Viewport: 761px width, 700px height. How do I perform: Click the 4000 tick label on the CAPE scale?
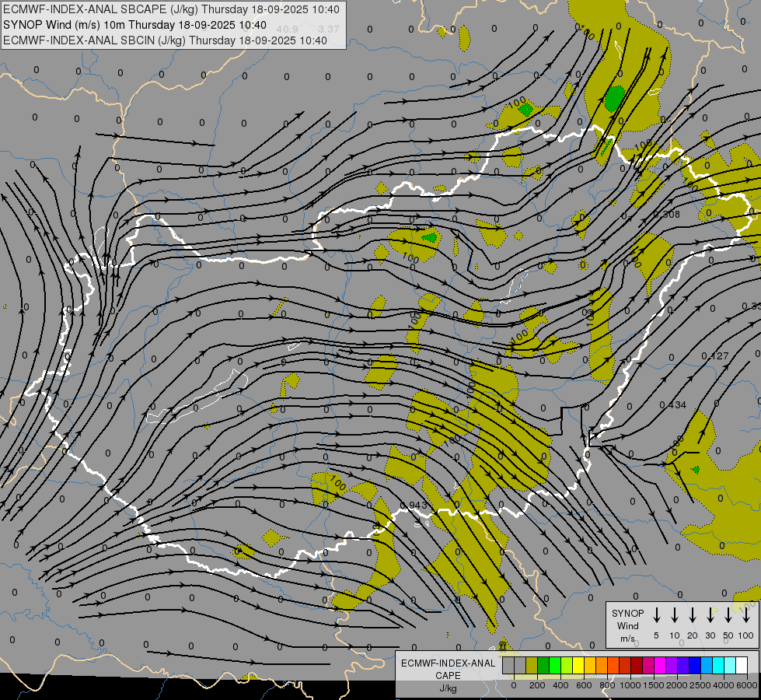pyautogui.click(x=724, y=685)
